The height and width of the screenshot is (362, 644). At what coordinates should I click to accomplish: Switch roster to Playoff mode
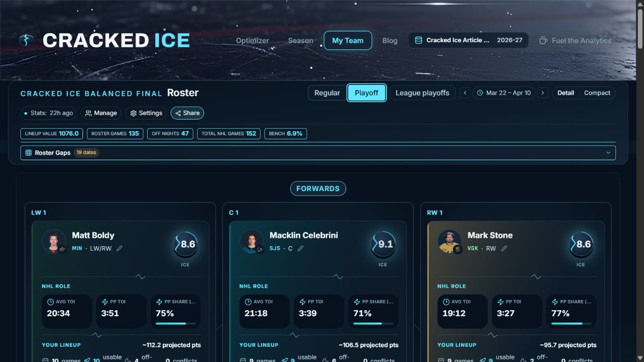click(x=367, y=93)
